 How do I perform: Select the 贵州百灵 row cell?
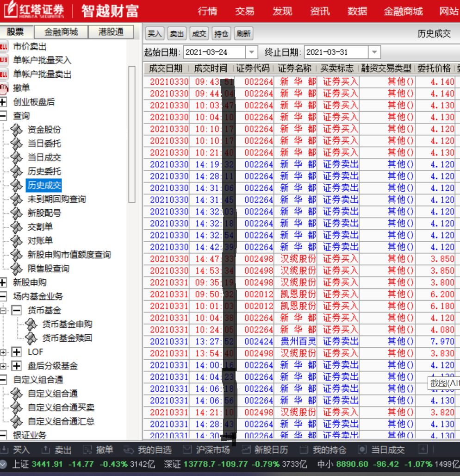click(x=298, y=342)
